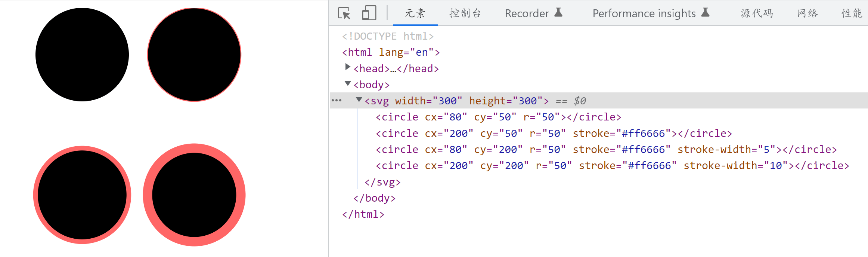Screen dimensions: 868x257
Task: Click the experiment flask icon beside Recorder
Action: coord(558,12)
